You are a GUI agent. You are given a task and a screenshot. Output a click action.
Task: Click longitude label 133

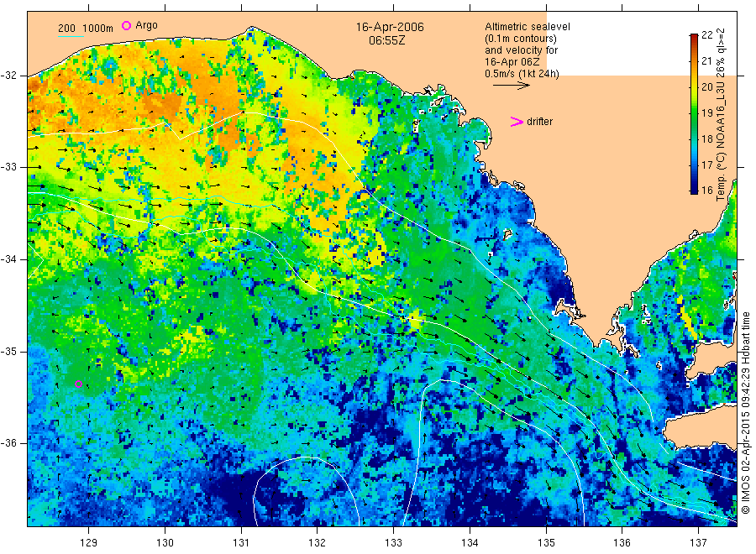coord(393,543)
